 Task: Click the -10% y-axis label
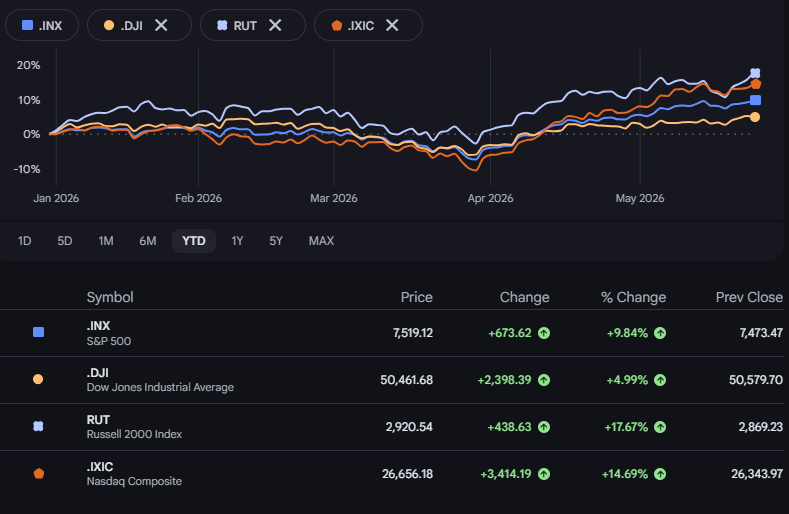(x=27, y=169)
